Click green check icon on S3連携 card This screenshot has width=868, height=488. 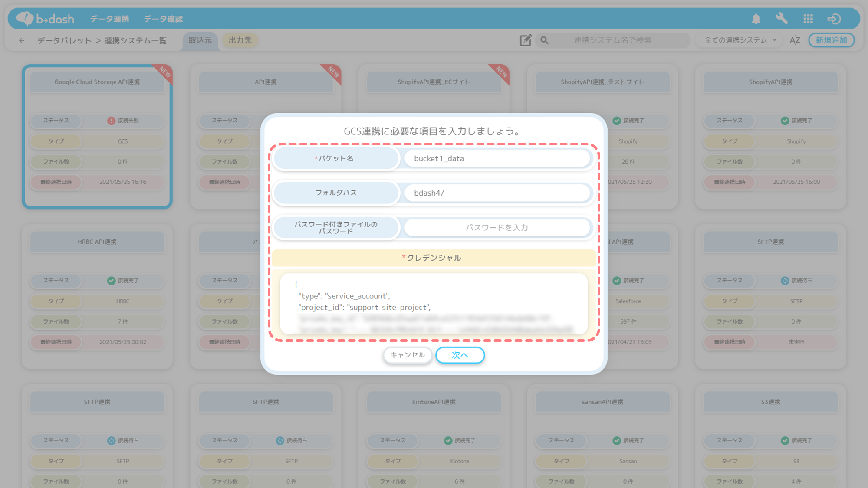point(785,441)
